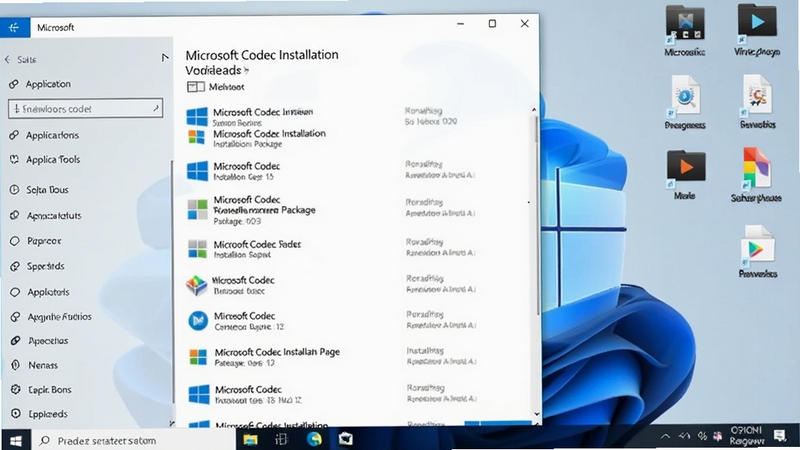The width and height of the screenshot is (800, 450).
Task: Click the icon beside Ppecetias
Action: point(15,340)
